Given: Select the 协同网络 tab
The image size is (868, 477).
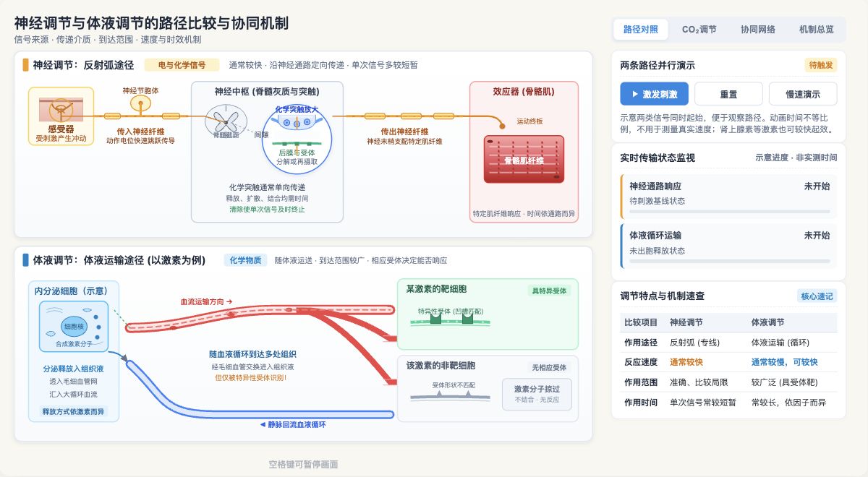Looking at the screenshot, I should [x=757, y=30].
